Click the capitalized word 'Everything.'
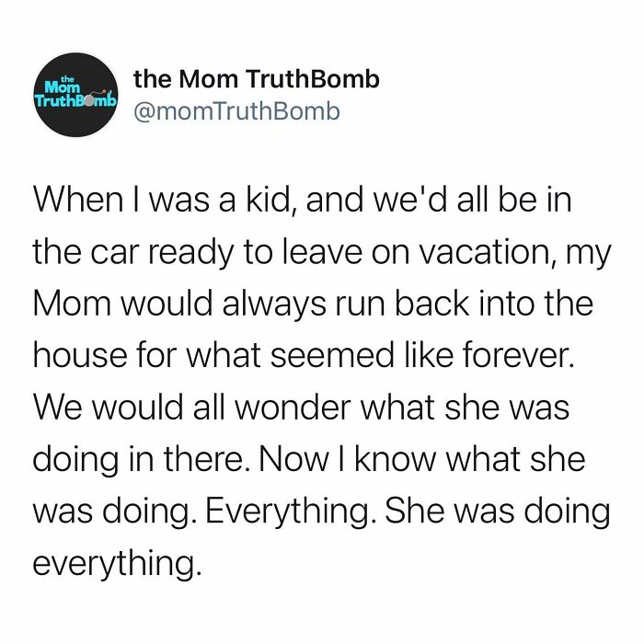 tap(290, 512)
